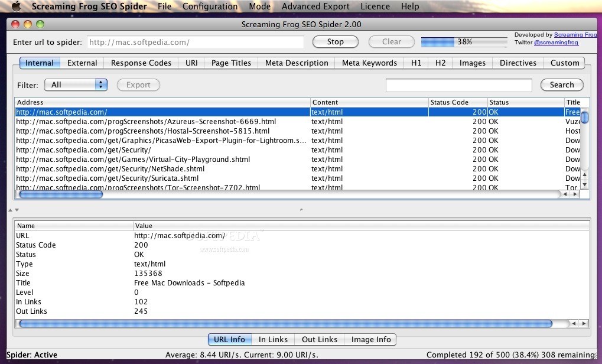Click the Export button
The height and width of the screenshot is (364, 602).
(x=138, y=85)
